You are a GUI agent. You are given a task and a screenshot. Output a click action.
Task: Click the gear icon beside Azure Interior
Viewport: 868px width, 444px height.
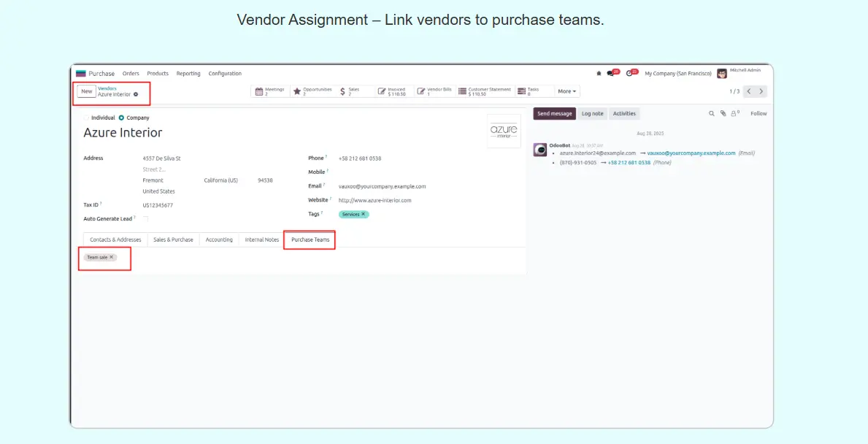click(x=136, y=94)
